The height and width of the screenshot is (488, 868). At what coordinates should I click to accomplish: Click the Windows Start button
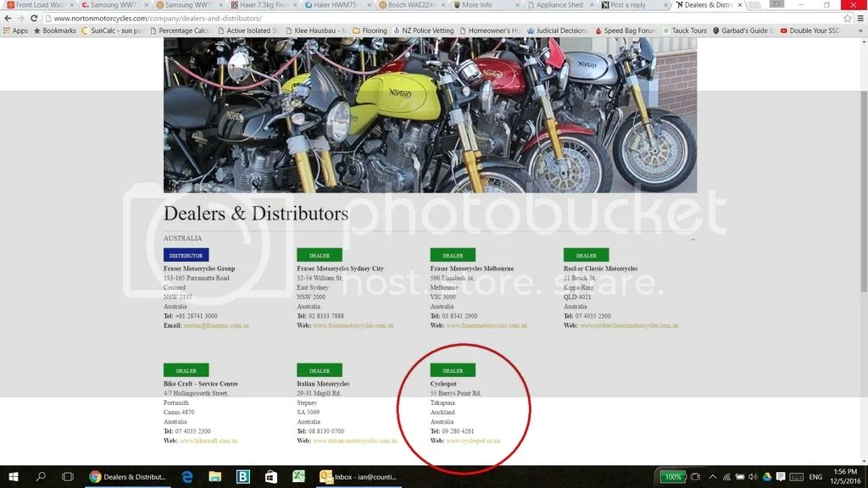14,477
